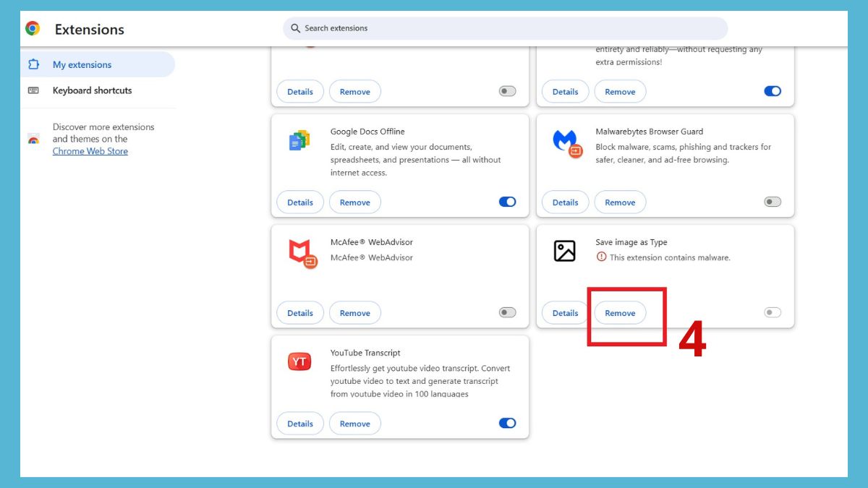The height and width of the screenshot is (488, 868).
Task: Click in Search extensions field
Action: pos(505,28)
